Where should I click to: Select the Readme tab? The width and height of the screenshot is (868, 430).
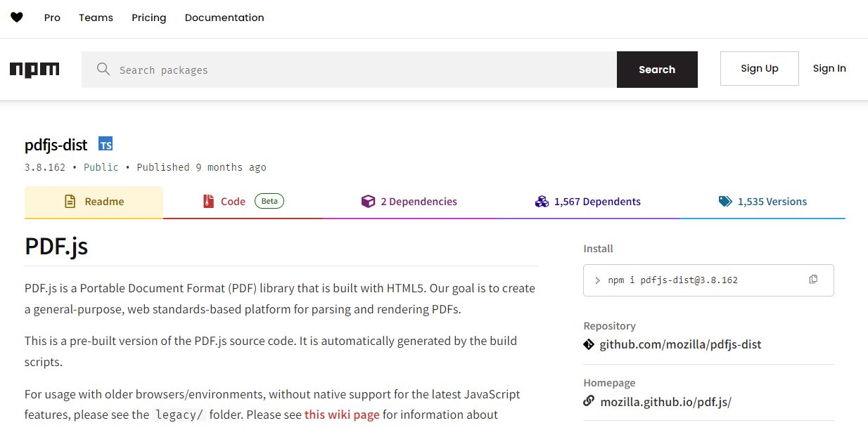94,202
